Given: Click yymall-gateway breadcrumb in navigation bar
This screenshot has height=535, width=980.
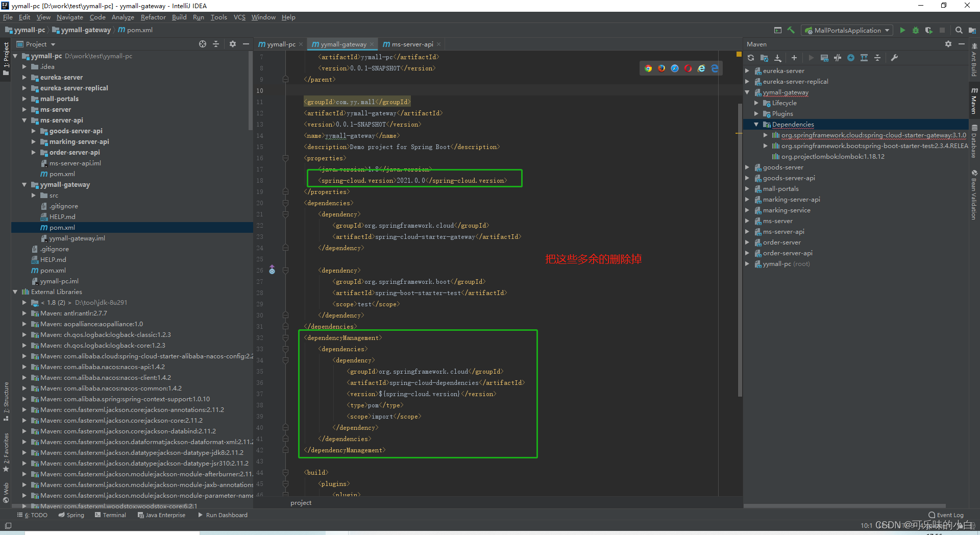Looking at the screenshot, I should coord(82,30).
